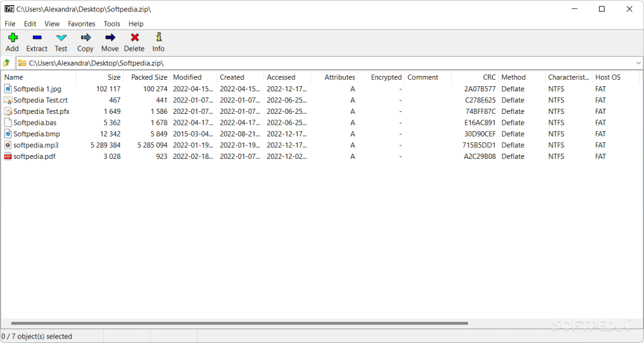Click the Softpedia Test.pfx file icon
Image resolution: width=644 pixels, height=343 pixels.
point(8,111)
